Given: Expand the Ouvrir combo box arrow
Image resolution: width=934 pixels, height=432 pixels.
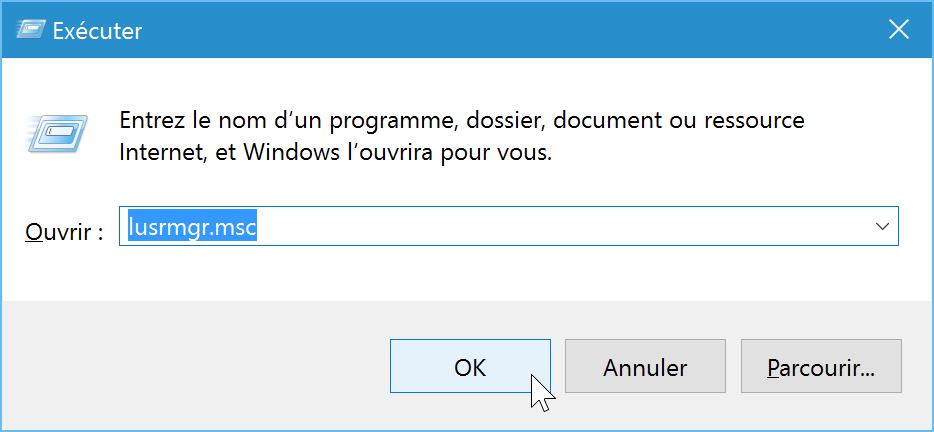Looking at the screenshot, I should click(882, 226).
